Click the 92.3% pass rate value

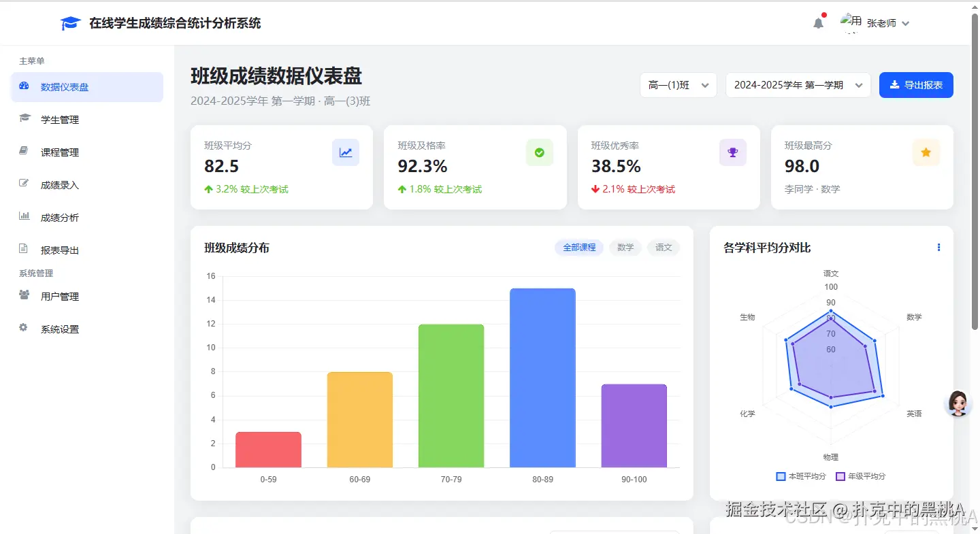tap(423, 166)
